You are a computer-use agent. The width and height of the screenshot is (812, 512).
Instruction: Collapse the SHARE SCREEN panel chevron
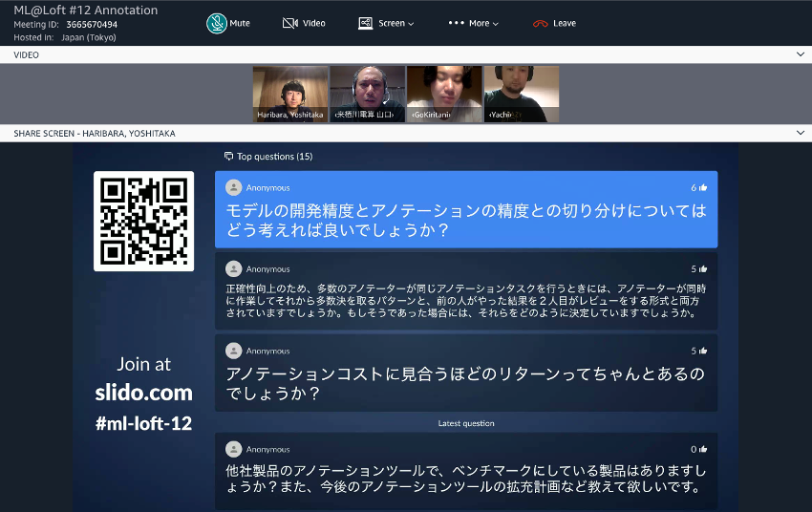point(801,133)
